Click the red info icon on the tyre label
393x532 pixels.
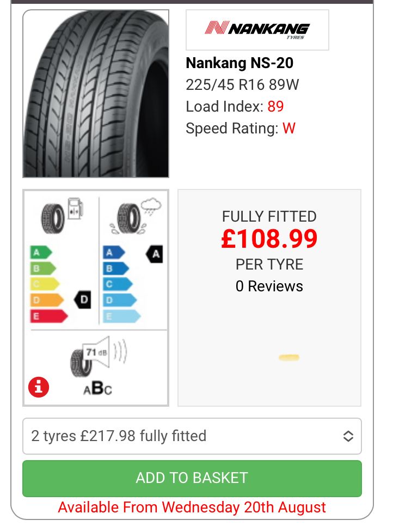point(38,387)
